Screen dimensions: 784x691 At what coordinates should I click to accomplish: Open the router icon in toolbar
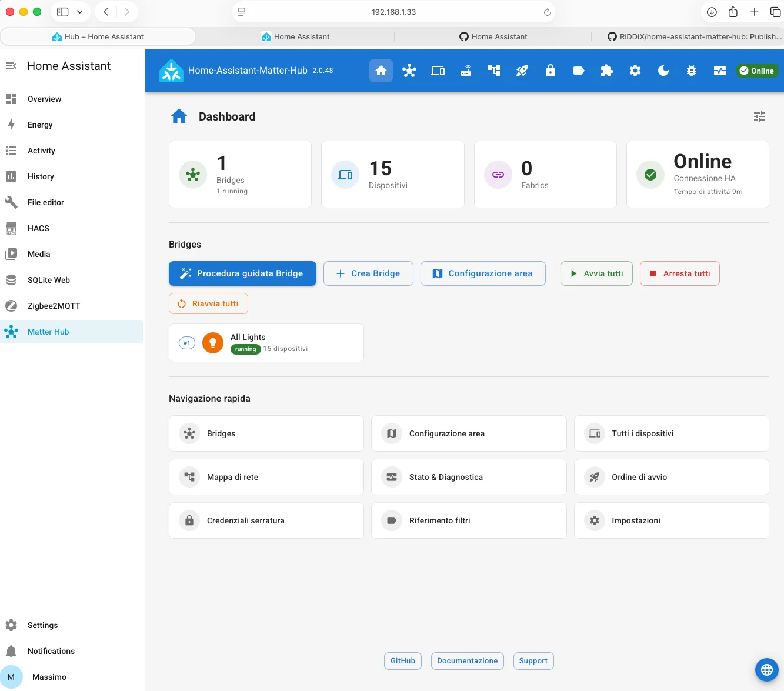(x=466, y=71)
